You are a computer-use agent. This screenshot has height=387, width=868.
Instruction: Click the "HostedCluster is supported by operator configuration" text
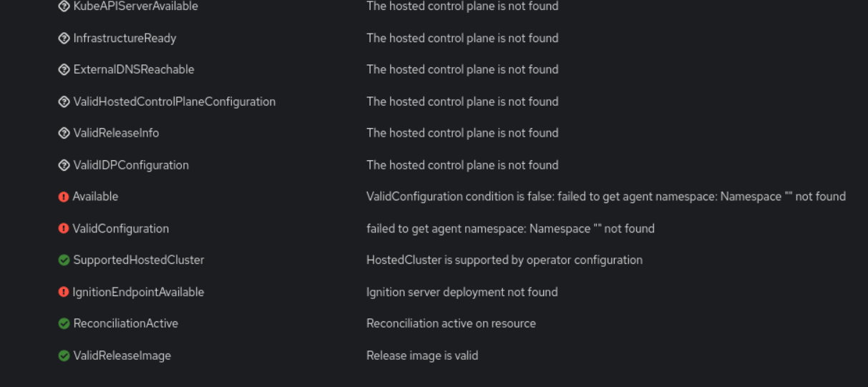(x=504, y=260)
